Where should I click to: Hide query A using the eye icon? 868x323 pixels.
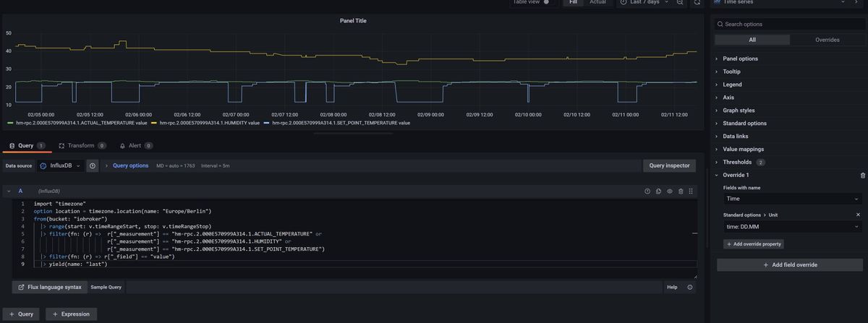[670, 191]
